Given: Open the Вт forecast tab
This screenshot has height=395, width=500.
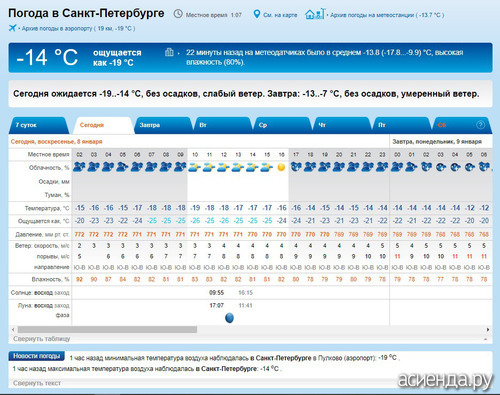Looking at the screenshot, I should pos(223,125).
